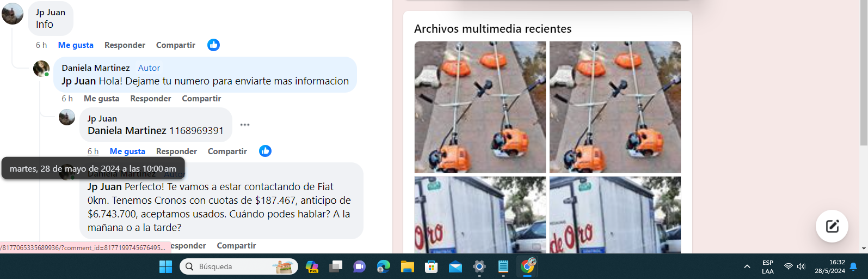Click Responder under Daniela's Hola reply
Screen dimensions: 868x279
151,99
